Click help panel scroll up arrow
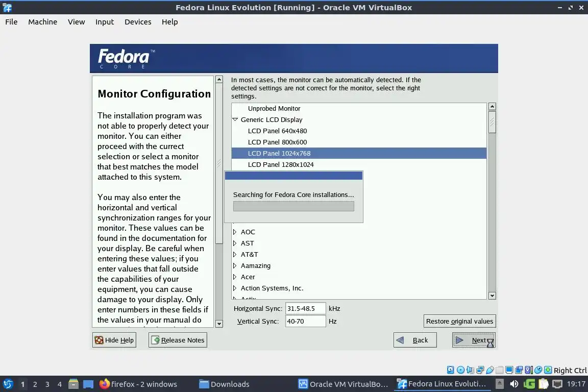Viewport: 588px width, 392px height. 219,80
